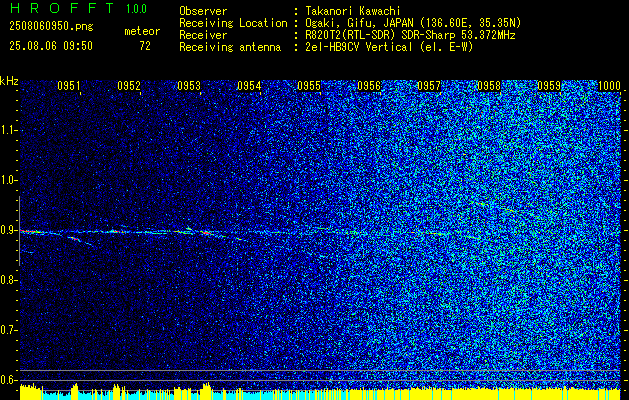Viewport: 629px width, 400px height.
Task: Click the red echo burst near 0953
Action: (206, 232)
